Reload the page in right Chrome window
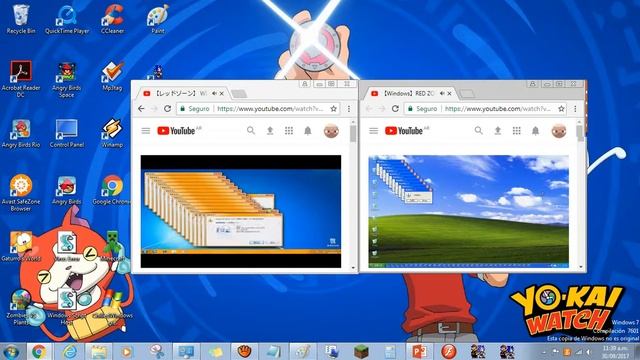The height and width of the screenshot is (360, 640). tap(395, 109)
